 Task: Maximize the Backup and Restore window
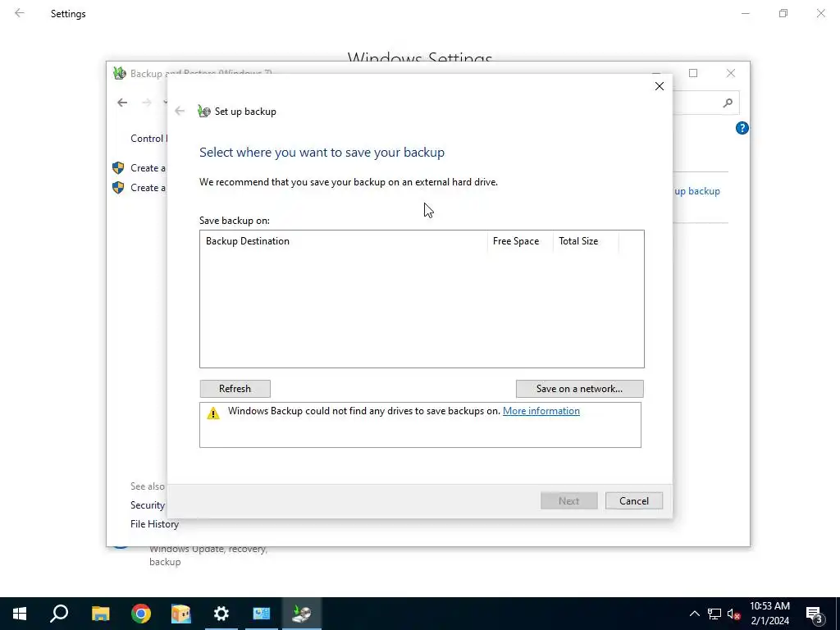tap(693, 73)
